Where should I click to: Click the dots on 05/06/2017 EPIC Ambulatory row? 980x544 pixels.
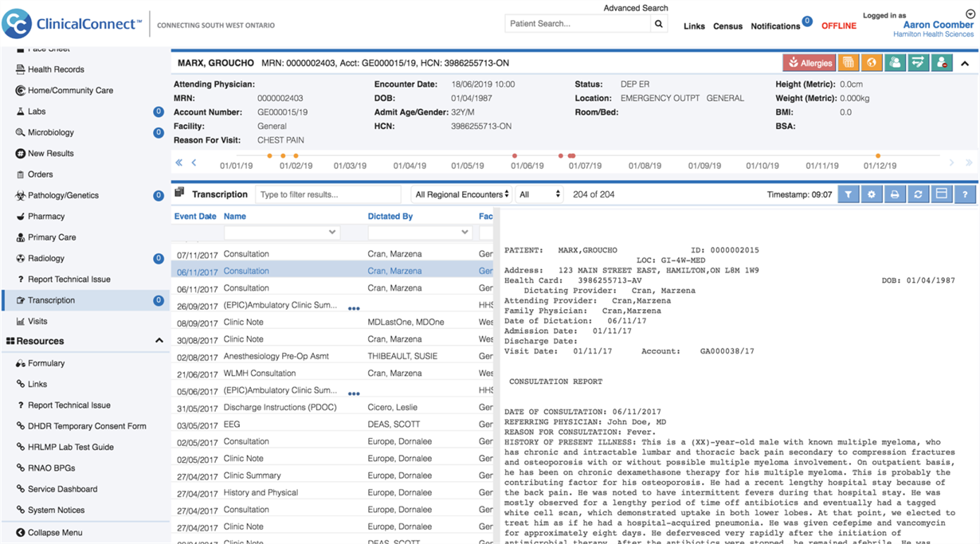click(x=354, y=393)
